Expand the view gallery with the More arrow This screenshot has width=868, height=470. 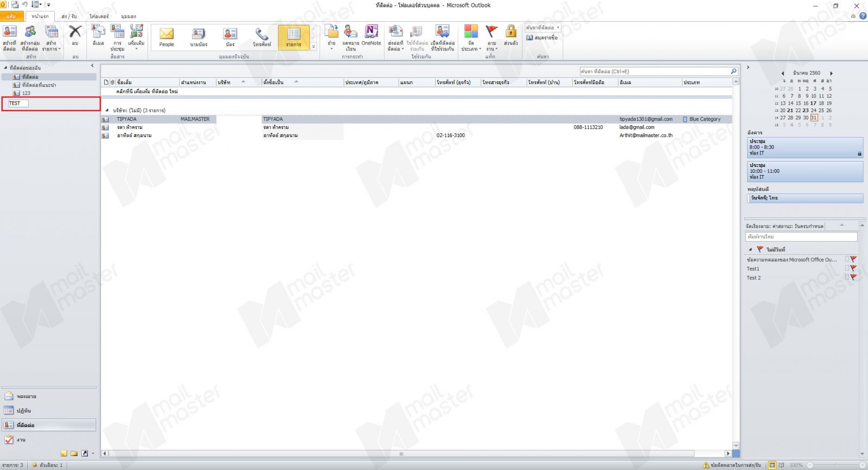tap(314, 47)
